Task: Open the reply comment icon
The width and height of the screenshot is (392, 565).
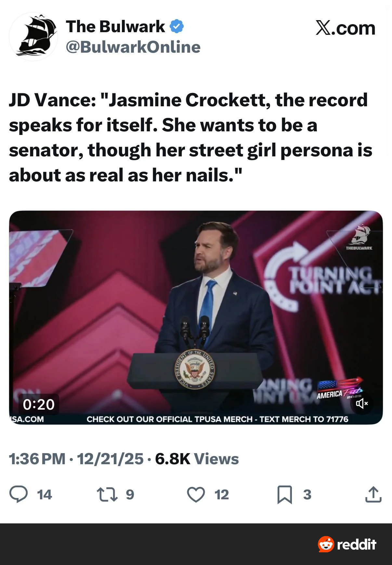Action: (x=18, y=494)
